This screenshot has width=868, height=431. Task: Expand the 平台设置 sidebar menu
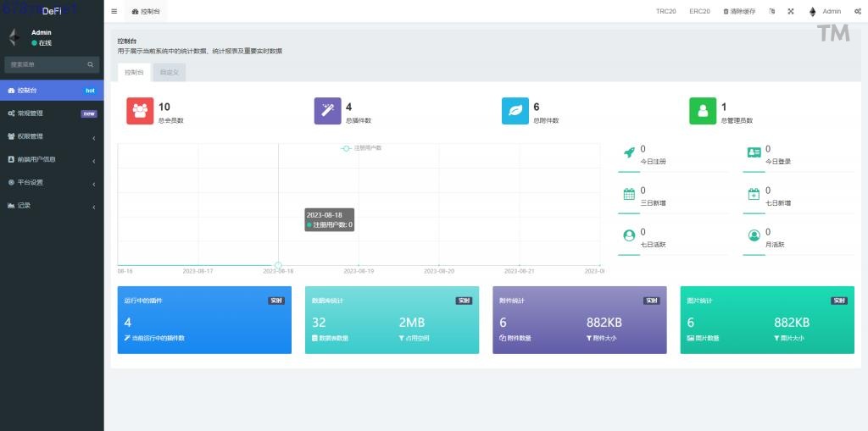click(x=52, y=182)
